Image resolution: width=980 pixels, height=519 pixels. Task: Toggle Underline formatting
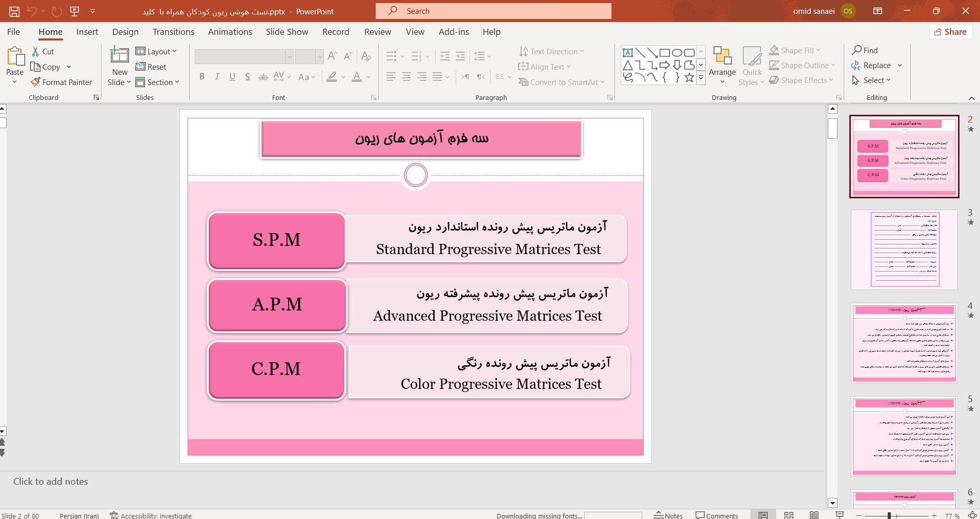[x=232, y=77]
